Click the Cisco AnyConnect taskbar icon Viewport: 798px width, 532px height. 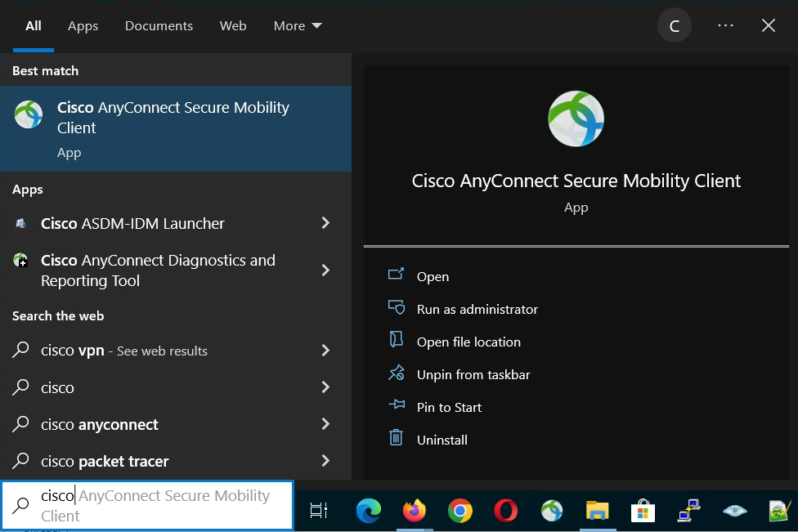tap(552, 512)
